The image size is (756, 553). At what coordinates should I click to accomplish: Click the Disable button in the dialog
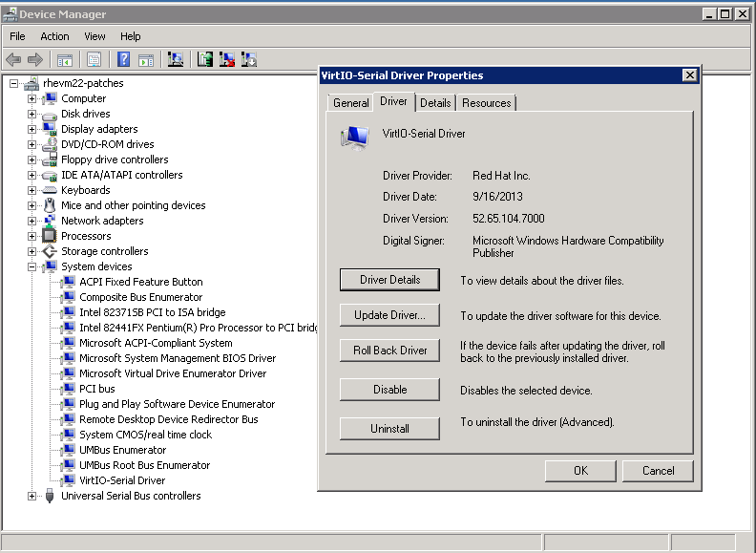click(x=389, y=390)
